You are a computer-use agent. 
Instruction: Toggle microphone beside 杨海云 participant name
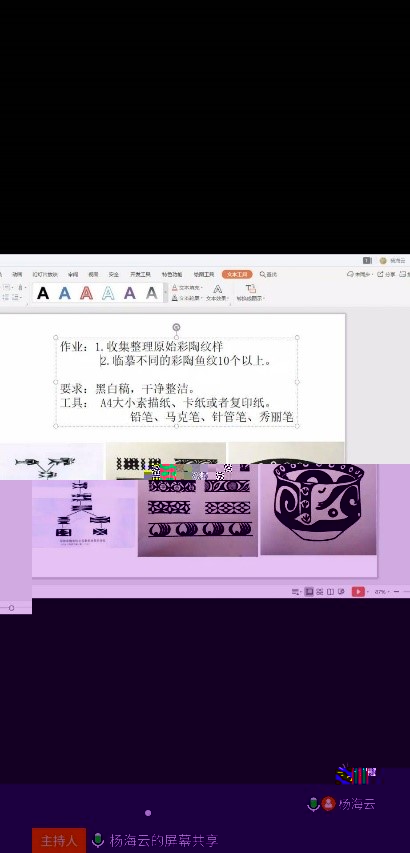point(313,804)
